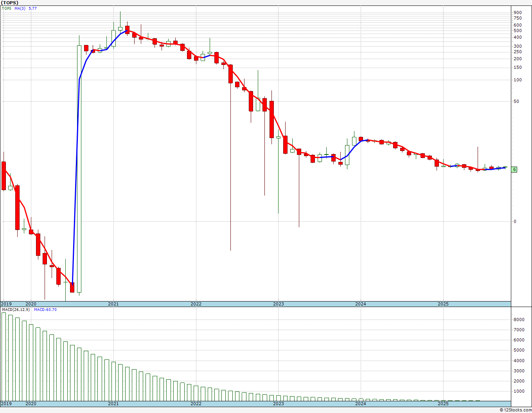Click the MACD(26,12,9) indicator label

click(15, 310)
